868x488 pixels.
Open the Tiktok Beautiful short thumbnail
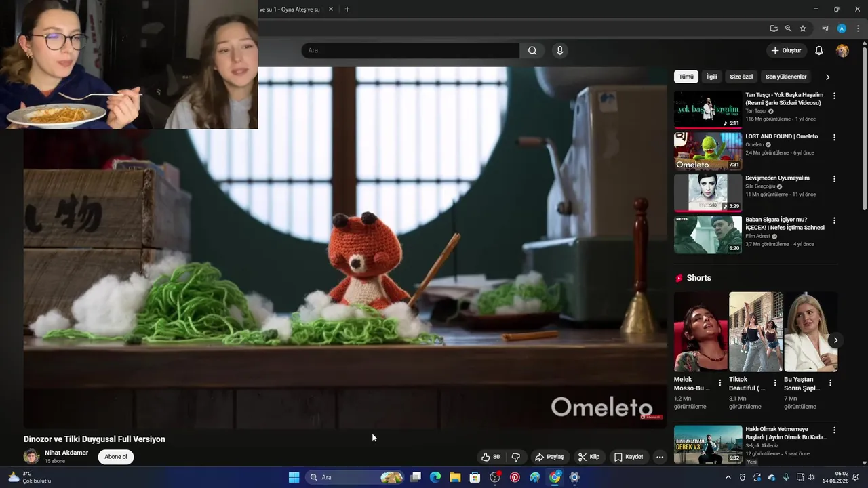tap(755, 332)
